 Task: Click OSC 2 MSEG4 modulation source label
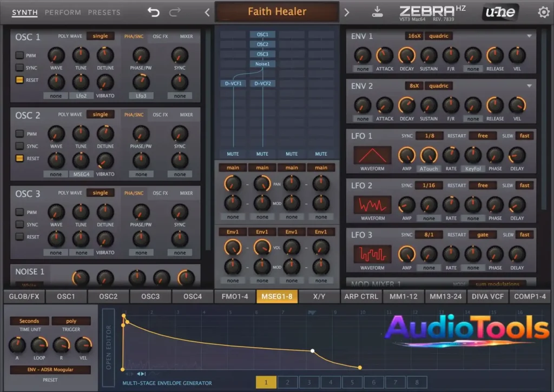[81, 174]
